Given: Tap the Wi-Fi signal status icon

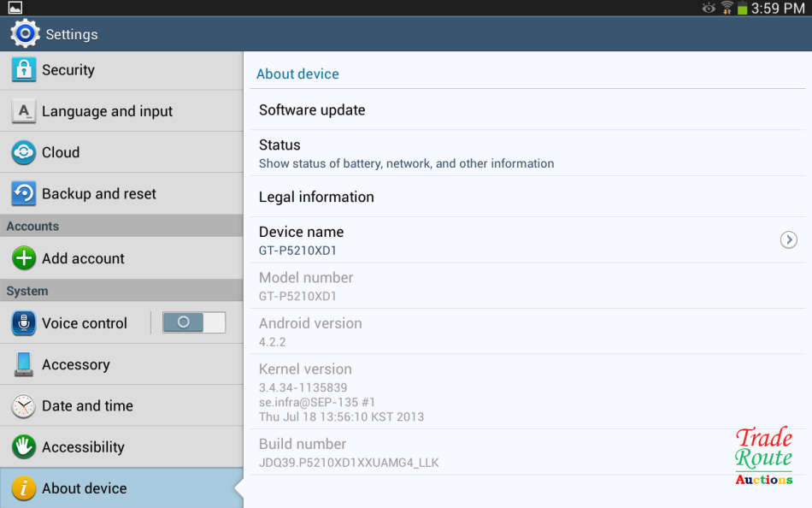Looking at the screenshot, I should [727, 8].
